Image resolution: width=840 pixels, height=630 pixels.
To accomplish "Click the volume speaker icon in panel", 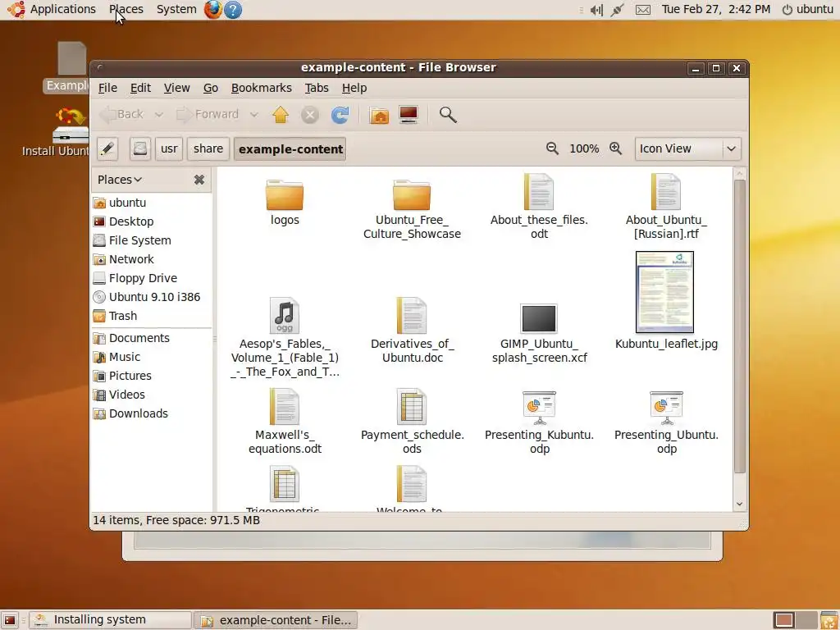I will (x=596, y=10).
